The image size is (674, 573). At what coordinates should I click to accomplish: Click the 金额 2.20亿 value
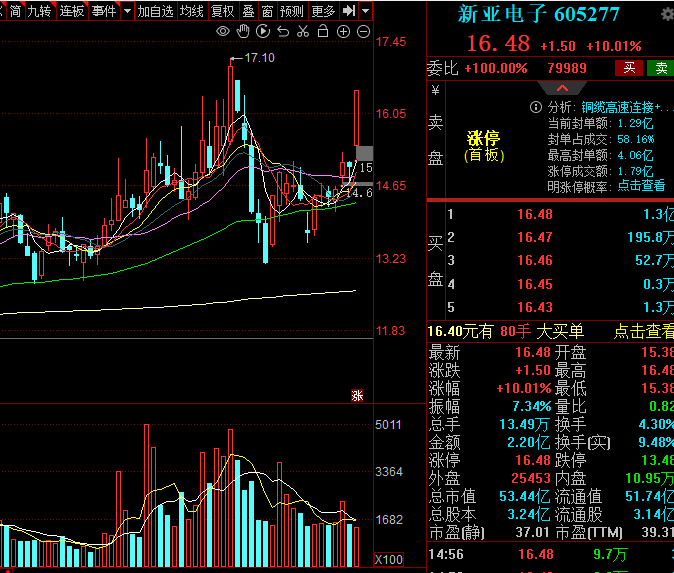coord(528,442)
